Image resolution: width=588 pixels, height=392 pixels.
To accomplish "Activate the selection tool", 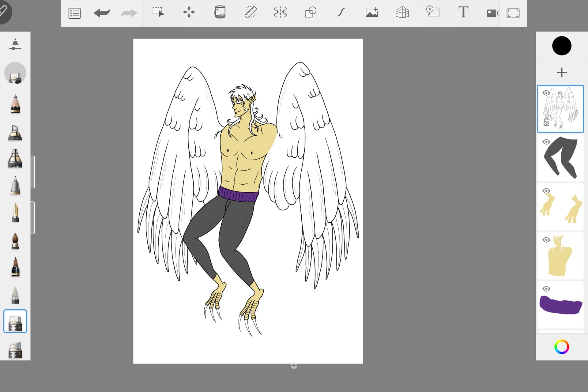I will click(158, 12).
